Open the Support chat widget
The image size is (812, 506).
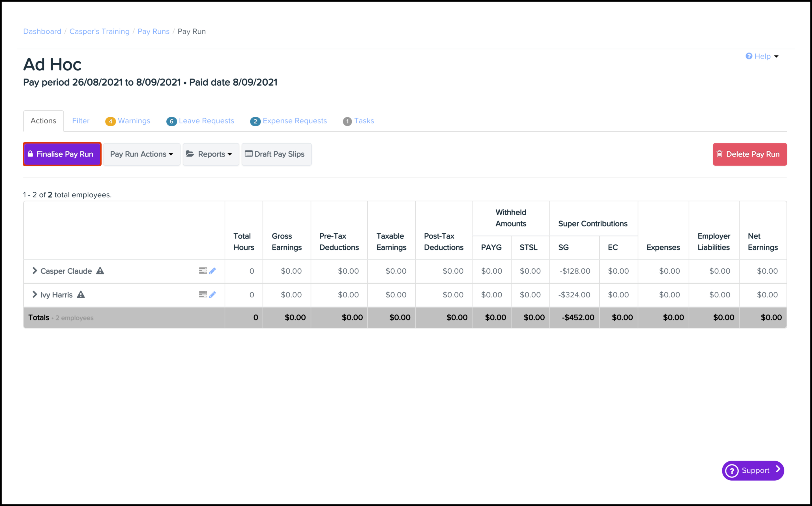753,470
